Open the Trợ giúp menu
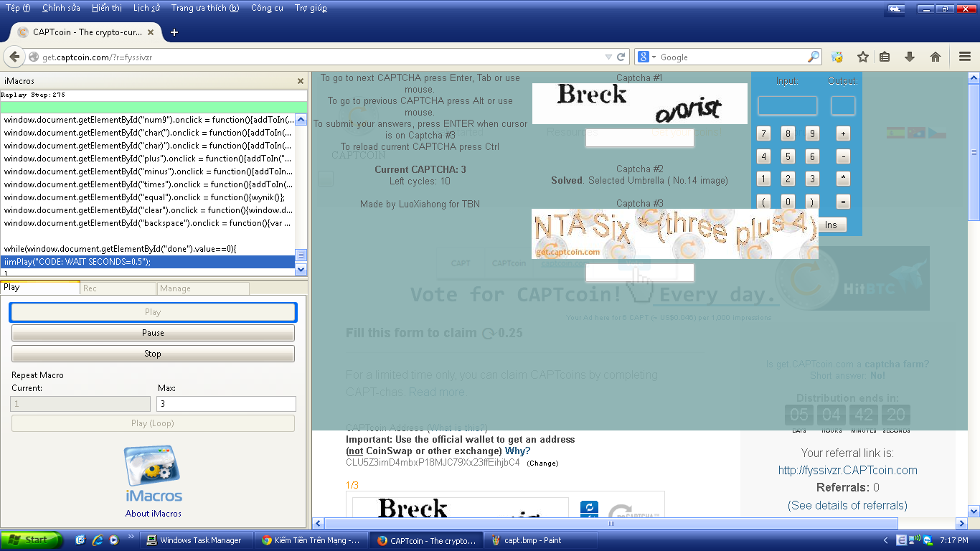Viewport: 980px width, 551px height. (311, 9)
